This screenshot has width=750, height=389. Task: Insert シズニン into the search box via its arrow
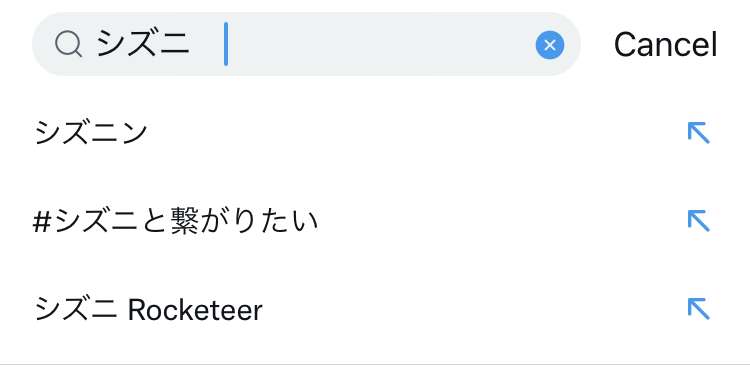coord(698,133)
